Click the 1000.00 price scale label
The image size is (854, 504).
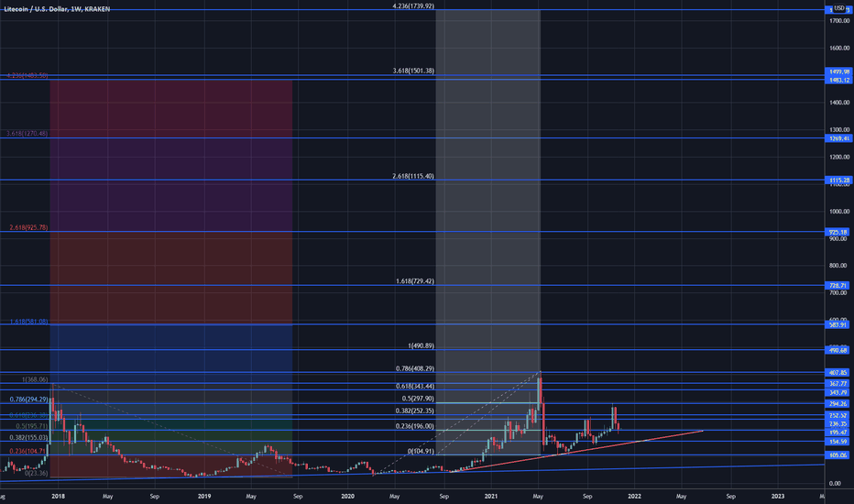839,212
